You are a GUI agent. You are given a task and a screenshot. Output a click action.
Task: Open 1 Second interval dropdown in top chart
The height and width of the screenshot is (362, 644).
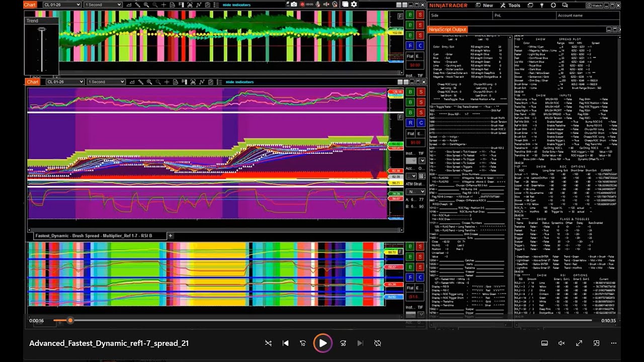tap(103, 5)
